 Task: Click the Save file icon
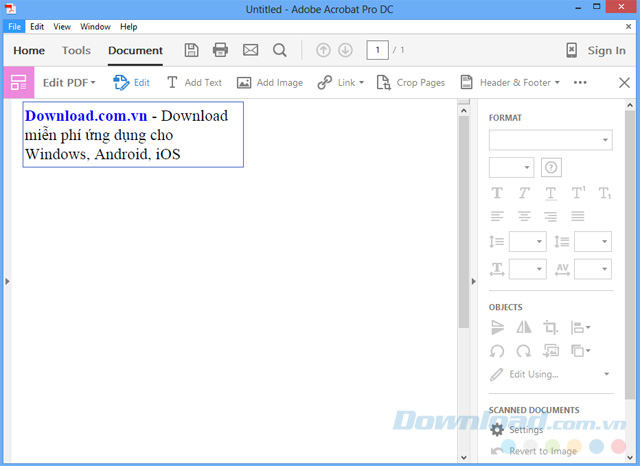click(191, 50)
